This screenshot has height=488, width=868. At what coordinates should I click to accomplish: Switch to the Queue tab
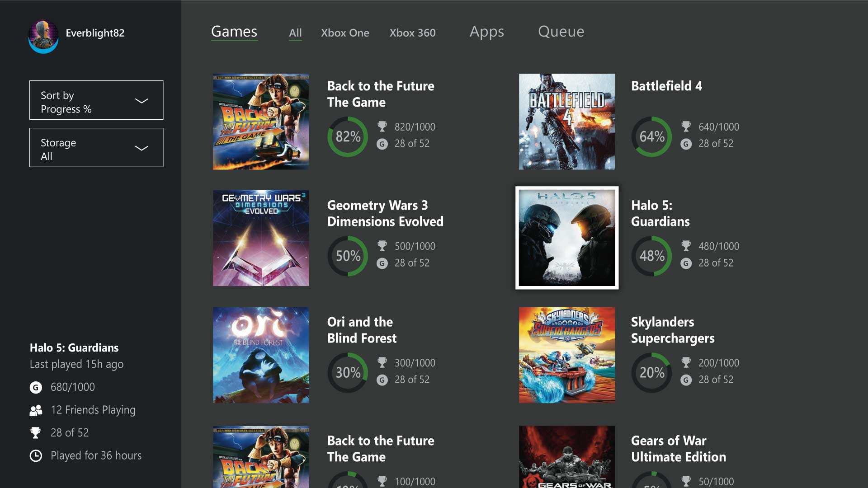point(561,32)
